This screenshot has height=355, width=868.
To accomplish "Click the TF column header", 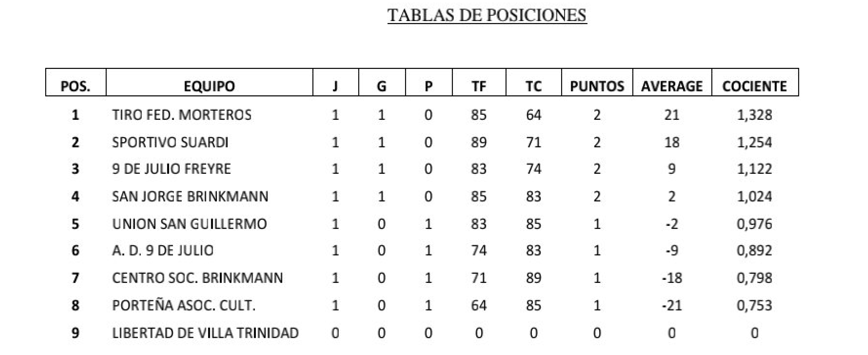I will point(479,86).
